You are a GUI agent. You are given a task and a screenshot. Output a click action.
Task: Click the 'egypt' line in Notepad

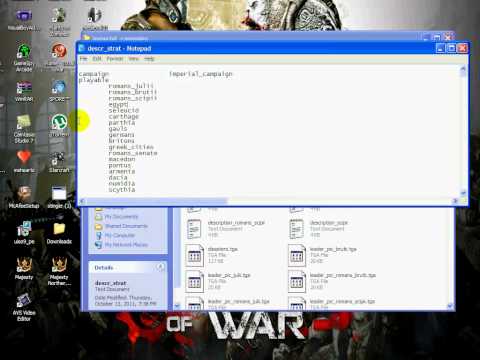[x=118, y=104]
